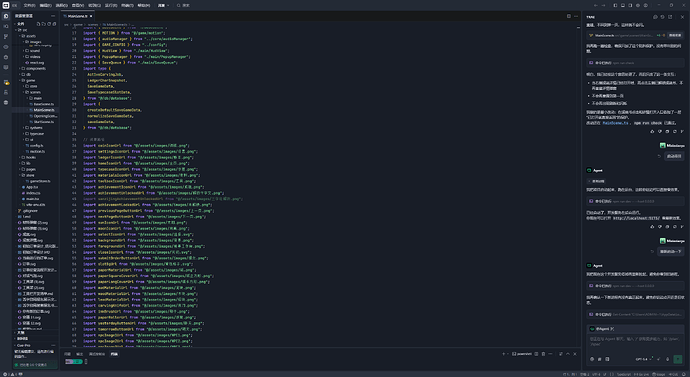Open the 文件 menu
This screenshot has height=377, width=690.
29,5
